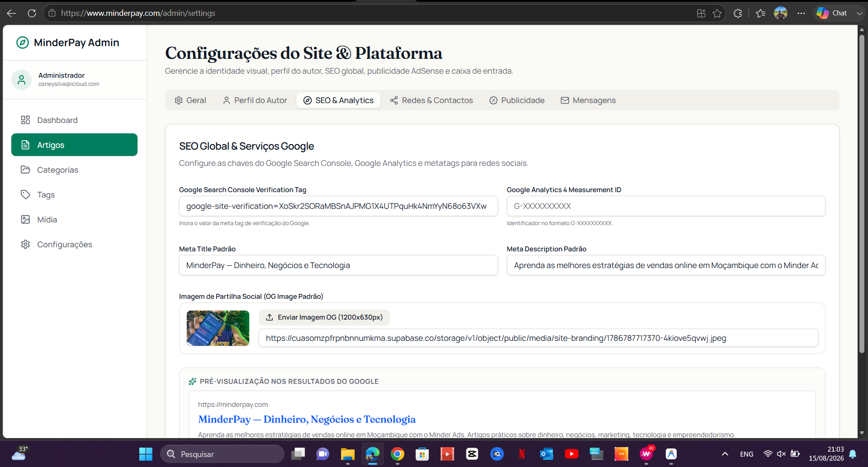Open YouTube from the taskbar
Image resolution: width=868 pixels, height=467 pixels.
coord(571,454)
